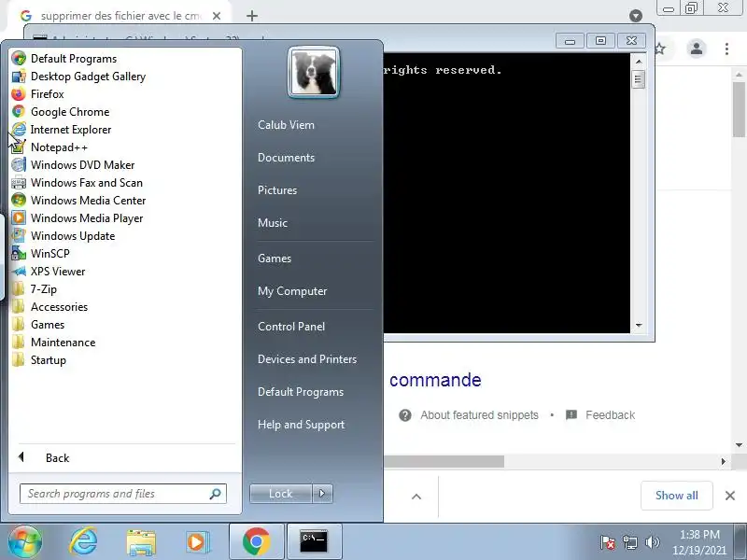Open Calub Viem personal folder
The image size is (747, 560).
coord(286,125)
